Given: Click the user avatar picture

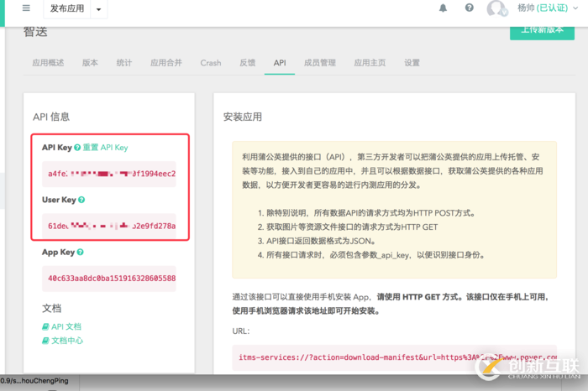Looking at the screenshot, I should click(497, 9).
